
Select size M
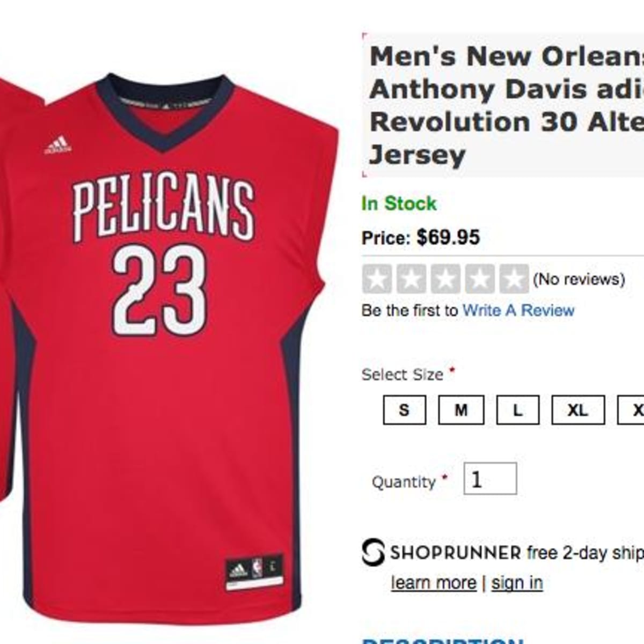point(461,411)
